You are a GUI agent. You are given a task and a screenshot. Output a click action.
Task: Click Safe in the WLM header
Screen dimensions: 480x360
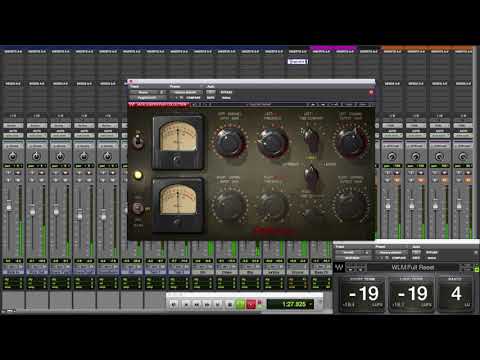pyautogui.click(x=416, y=258)
